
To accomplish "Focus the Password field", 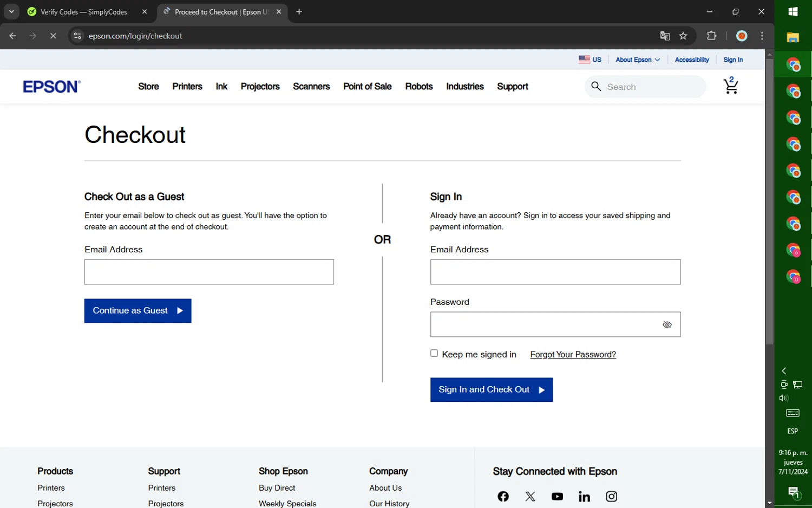I will [x=555, y=324].
